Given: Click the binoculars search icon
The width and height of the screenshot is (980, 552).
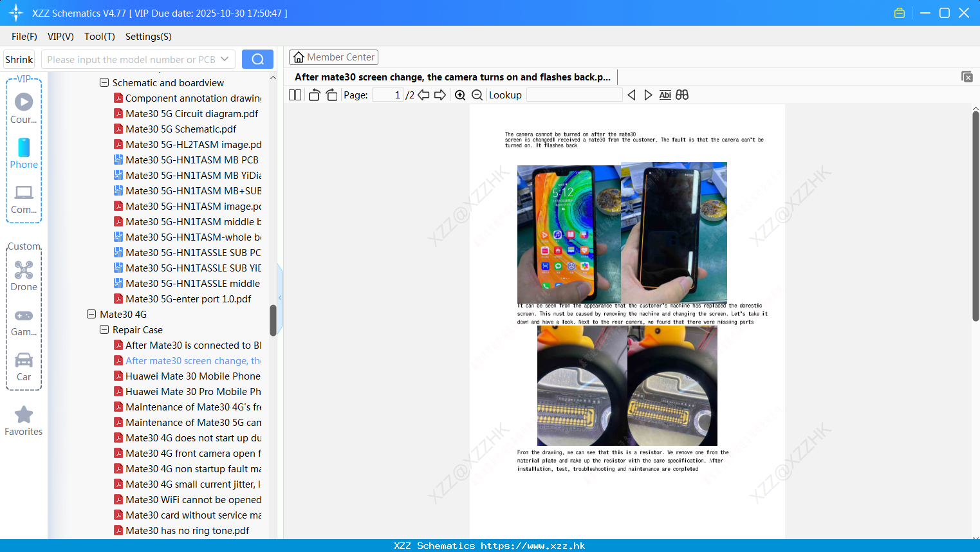Looking at the screenshot, I should (x=682, y=95).
